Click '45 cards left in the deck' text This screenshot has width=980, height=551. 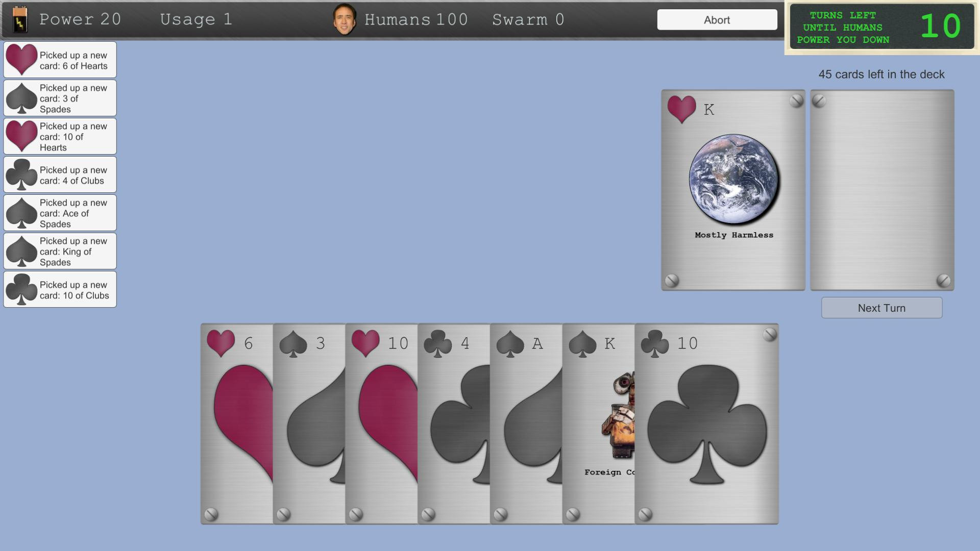(881, 74)
